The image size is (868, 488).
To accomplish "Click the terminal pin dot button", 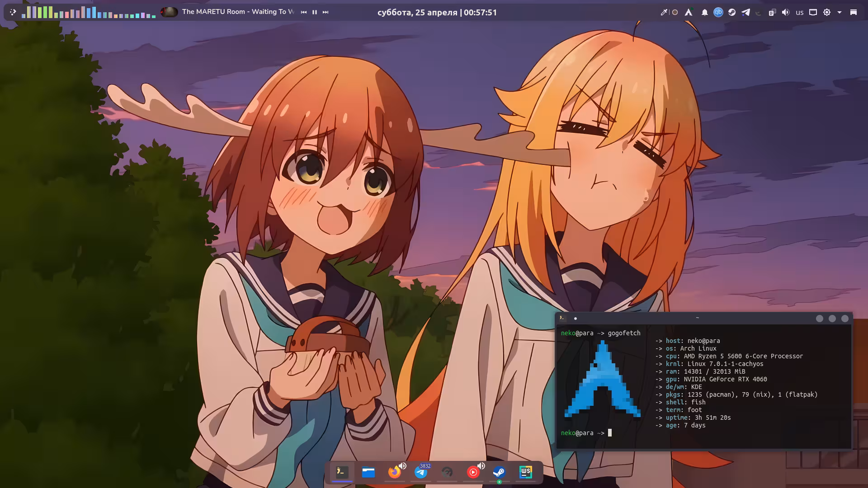I will pyautogui.click(x=576, y=319).
